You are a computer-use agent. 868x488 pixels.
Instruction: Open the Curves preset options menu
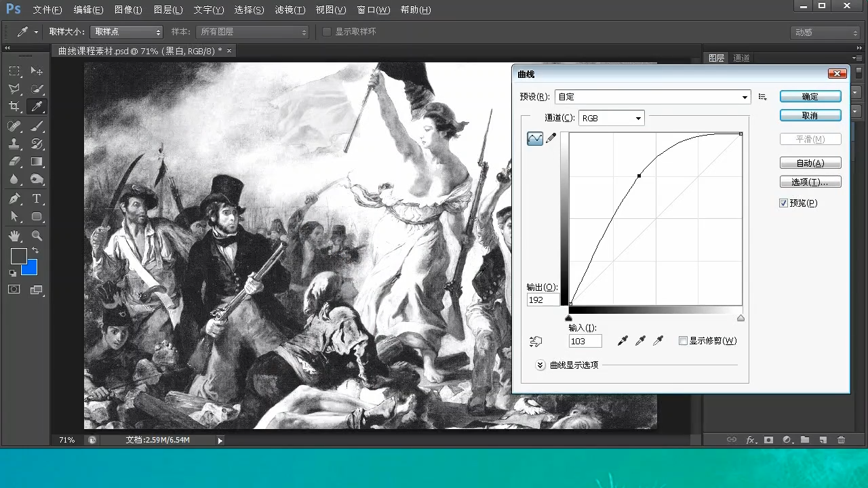(x=763, y=97)
